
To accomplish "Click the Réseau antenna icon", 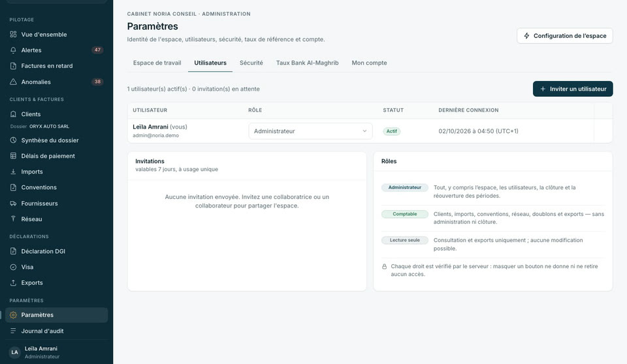I will pos(13,219).
